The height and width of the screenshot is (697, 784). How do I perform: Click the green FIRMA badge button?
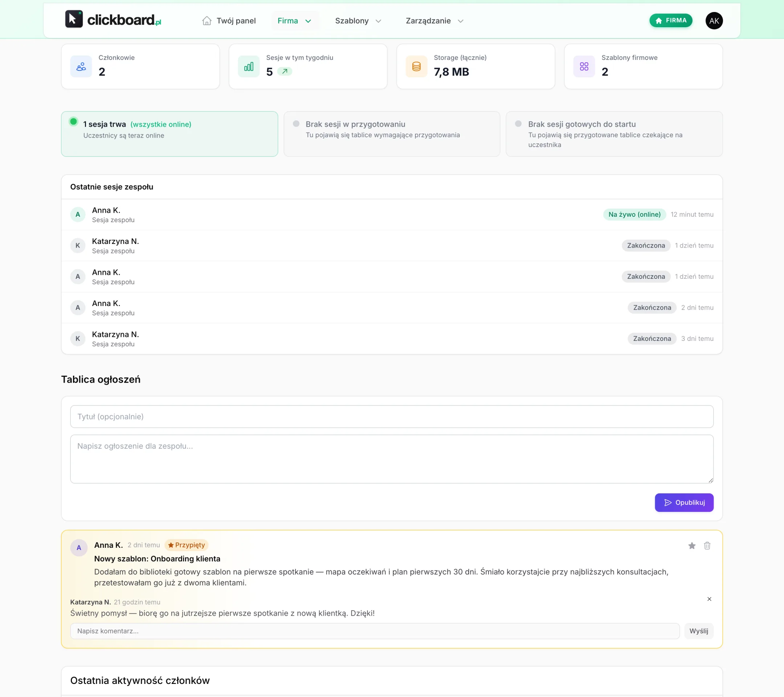pos(670,20)
